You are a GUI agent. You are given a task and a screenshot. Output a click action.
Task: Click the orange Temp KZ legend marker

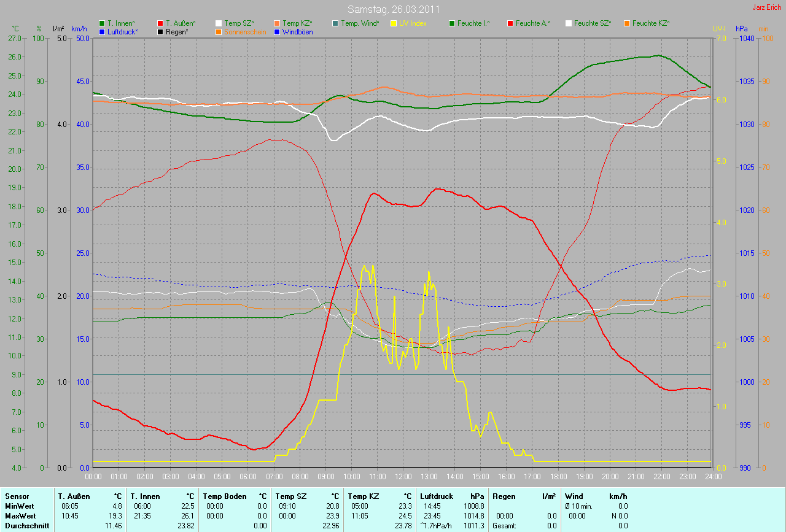277,23
